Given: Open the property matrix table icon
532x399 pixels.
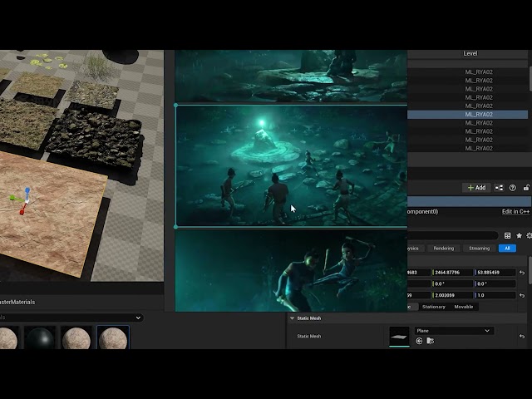Looking at the screenshot, I should point(507,235).
